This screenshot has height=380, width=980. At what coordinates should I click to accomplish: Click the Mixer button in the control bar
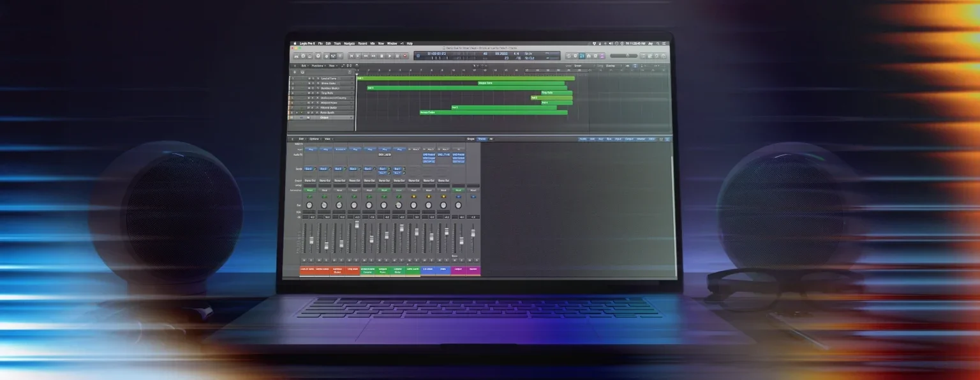(333, 56)
